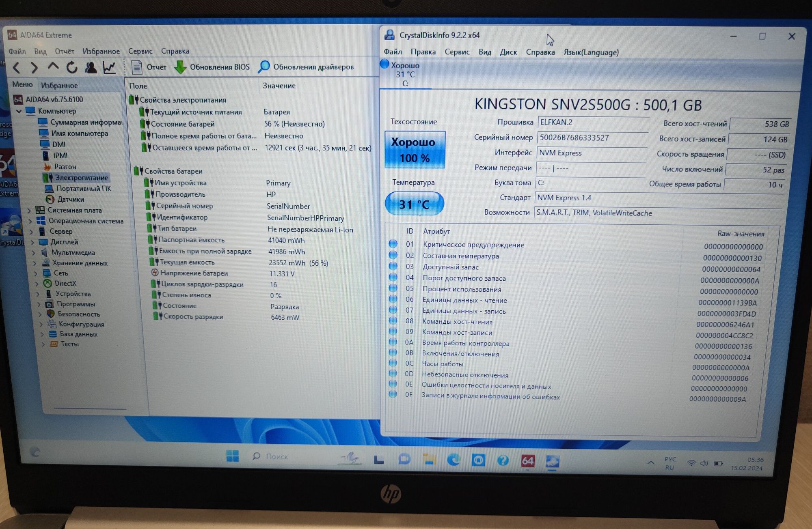Click the graph chart toolbar icon
Viewport: 812px width, 529px height.
coord(109,67)
